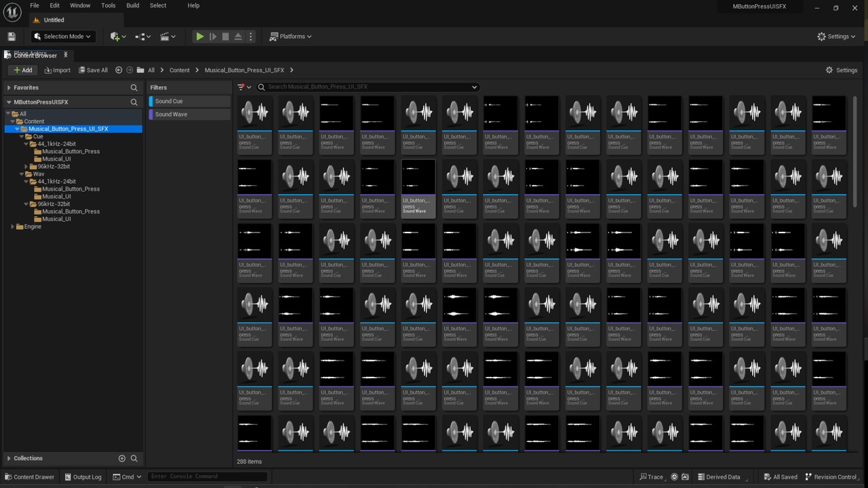Add a new collection with plus icon
868x488 pixels.
(122, 458)
